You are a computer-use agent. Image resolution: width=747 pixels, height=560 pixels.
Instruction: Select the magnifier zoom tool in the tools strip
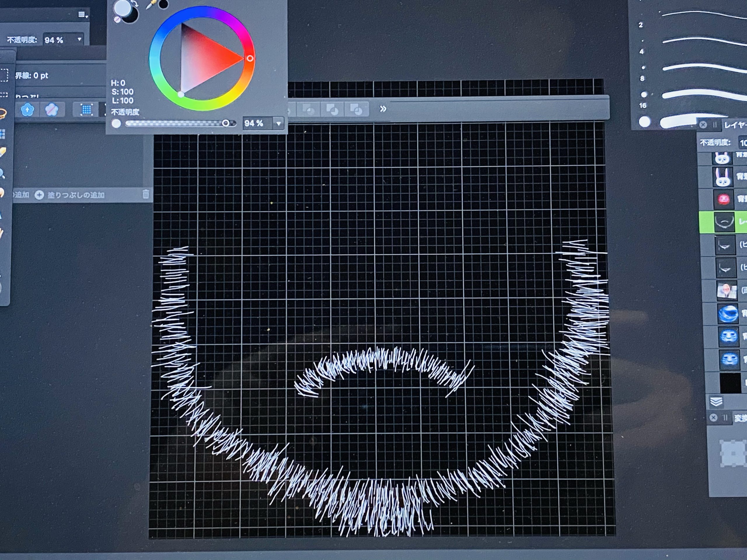[x=3, y=174]
